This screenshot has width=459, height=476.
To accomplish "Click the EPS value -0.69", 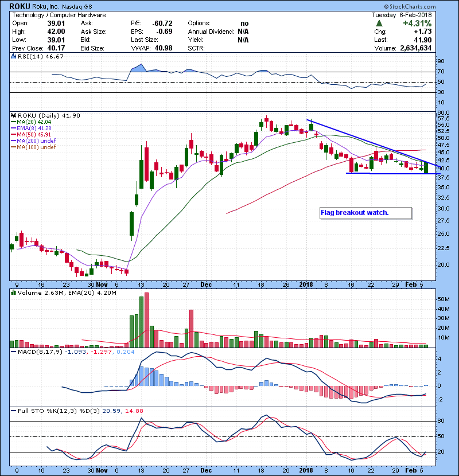I will [x=164, y=32].
